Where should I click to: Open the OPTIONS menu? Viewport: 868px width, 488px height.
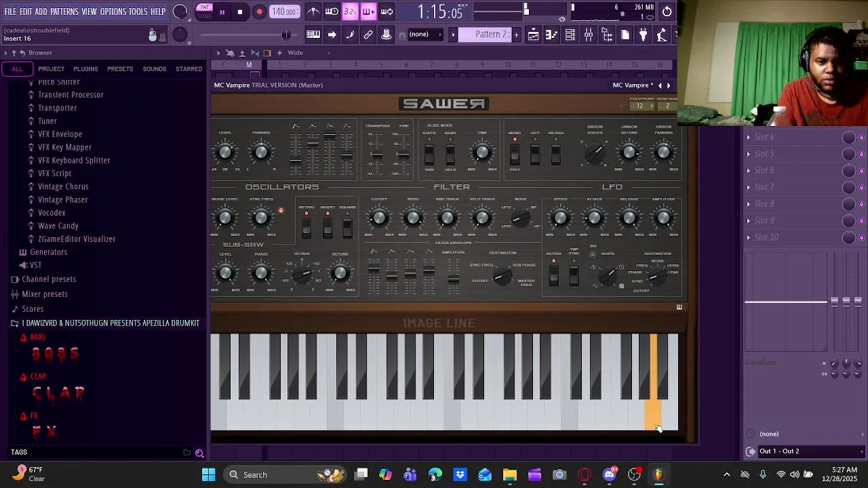pos(113,12)
